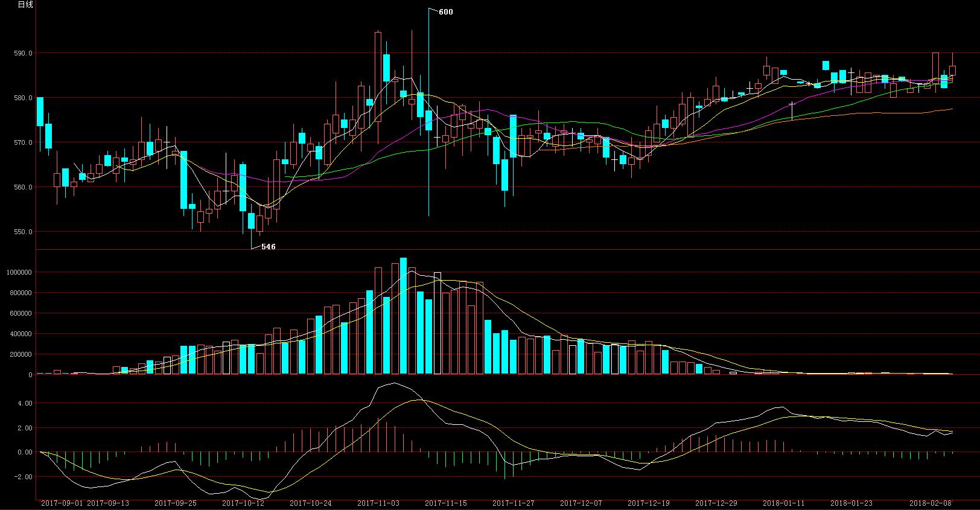This screenshot has width=980, height=510.
Task: Select the 2017-09-13 date on time axis
Action: (109, 503)
